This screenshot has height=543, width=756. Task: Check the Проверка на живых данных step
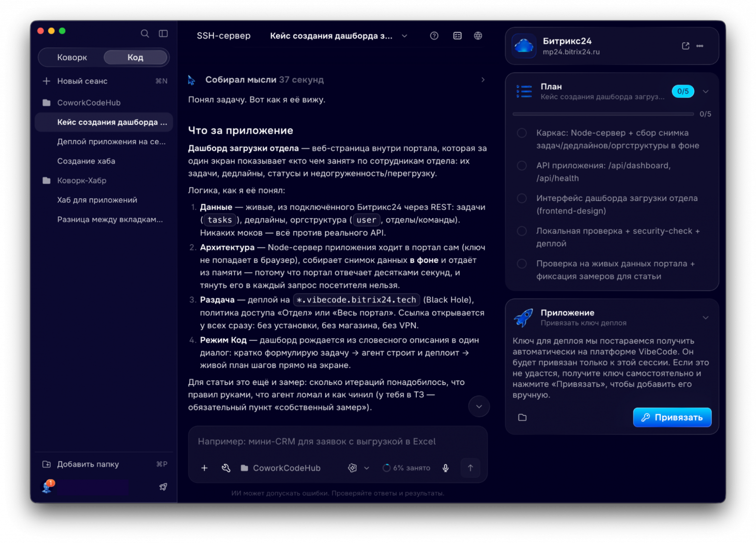tap(521, 264)
